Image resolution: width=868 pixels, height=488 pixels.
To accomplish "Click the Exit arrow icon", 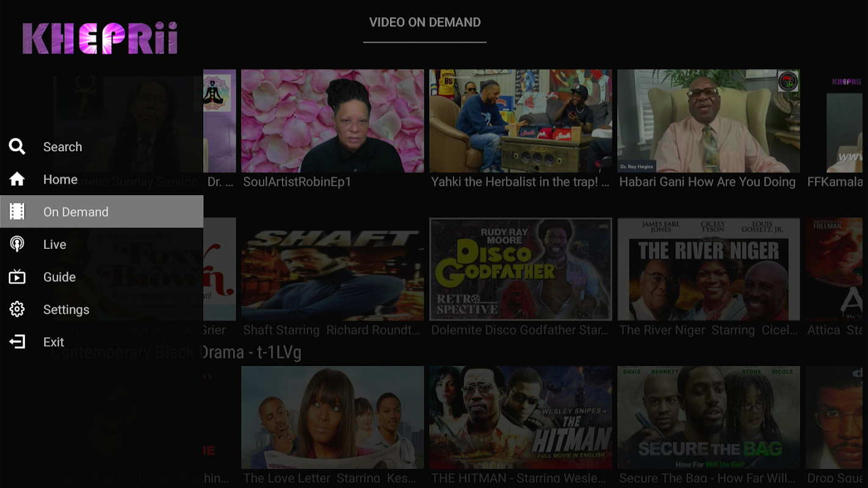I will [x=17, y=342].
